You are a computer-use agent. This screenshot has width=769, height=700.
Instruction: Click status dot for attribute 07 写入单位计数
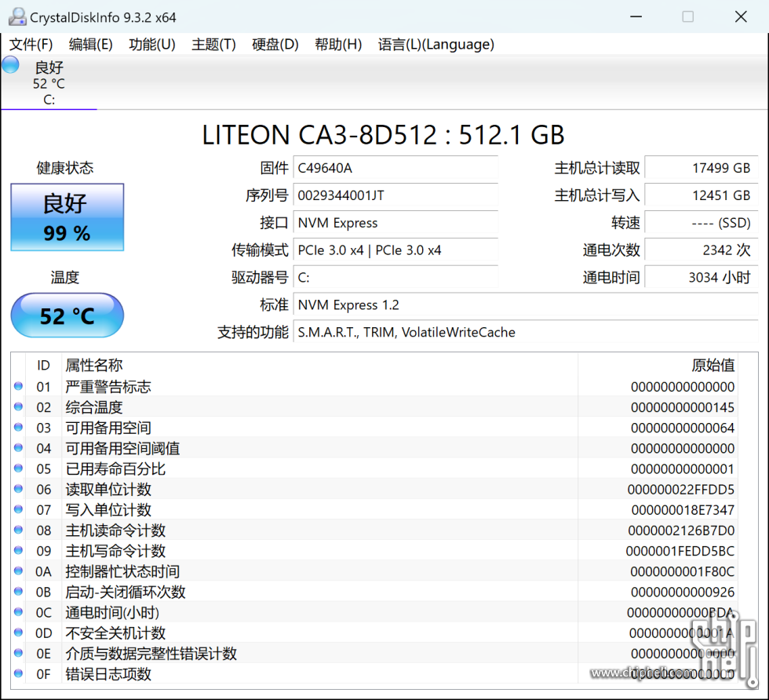[19, 509]
